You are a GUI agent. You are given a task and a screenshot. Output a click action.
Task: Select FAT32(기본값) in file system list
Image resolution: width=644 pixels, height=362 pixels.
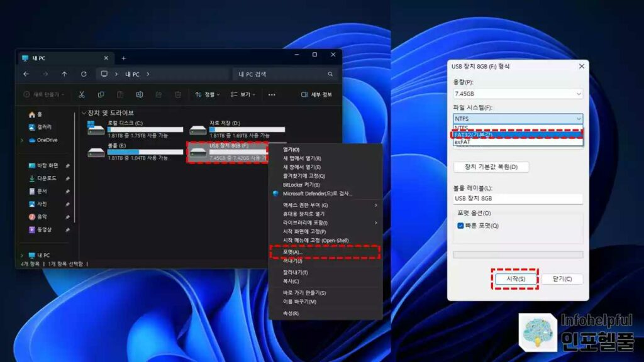tap(518, 134)
